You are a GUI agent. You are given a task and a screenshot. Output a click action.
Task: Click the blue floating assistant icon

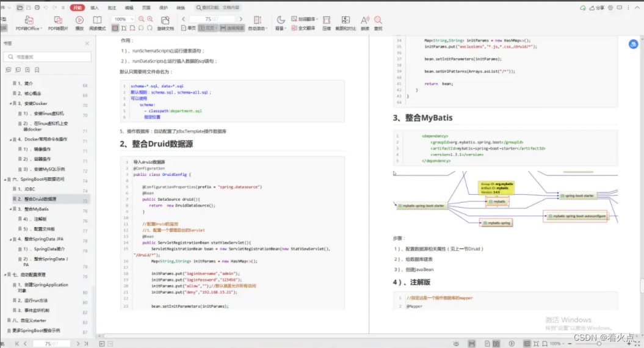point(634,44)
